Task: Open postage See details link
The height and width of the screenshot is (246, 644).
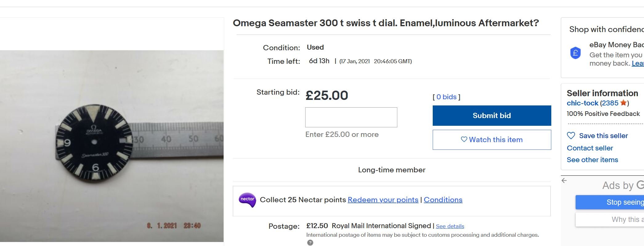Action: pyautogui.click(x=450, y=226)
